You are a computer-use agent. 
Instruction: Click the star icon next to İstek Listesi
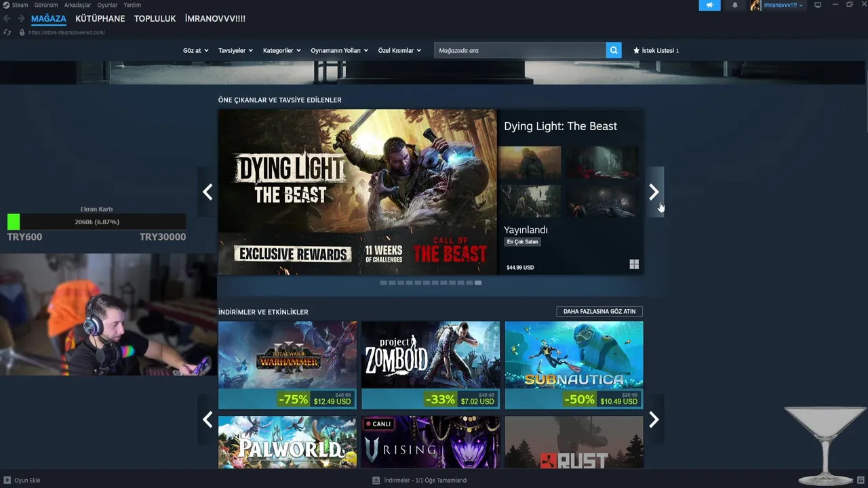tap(636, 50)
